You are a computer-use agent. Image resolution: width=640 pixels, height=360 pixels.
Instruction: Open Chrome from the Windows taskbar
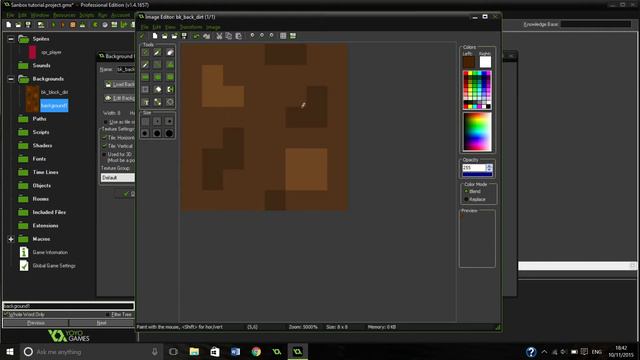[x=256, y=351]
